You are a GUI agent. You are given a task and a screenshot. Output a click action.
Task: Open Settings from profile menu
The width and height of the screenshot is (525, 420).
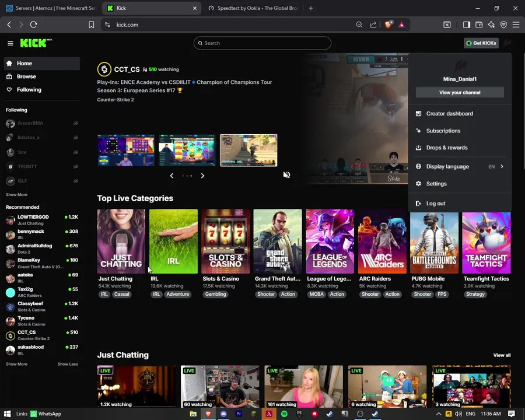point(460,184)
